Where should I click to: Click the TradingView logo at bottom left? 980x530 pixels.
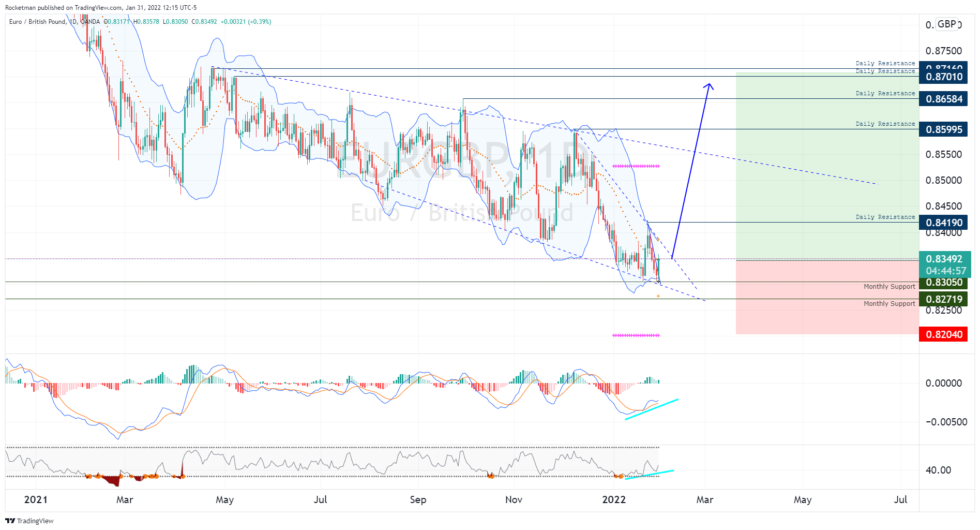point(29,521)
